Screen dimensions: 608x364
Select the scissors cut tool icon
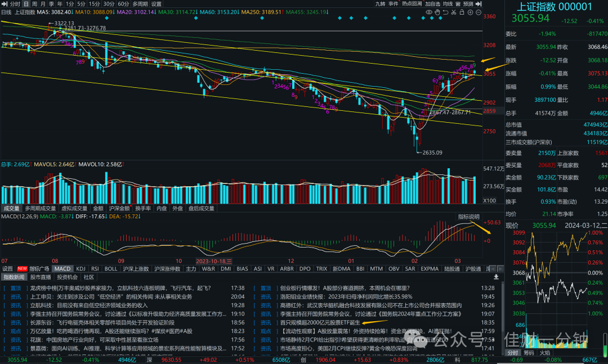[454, 12]
